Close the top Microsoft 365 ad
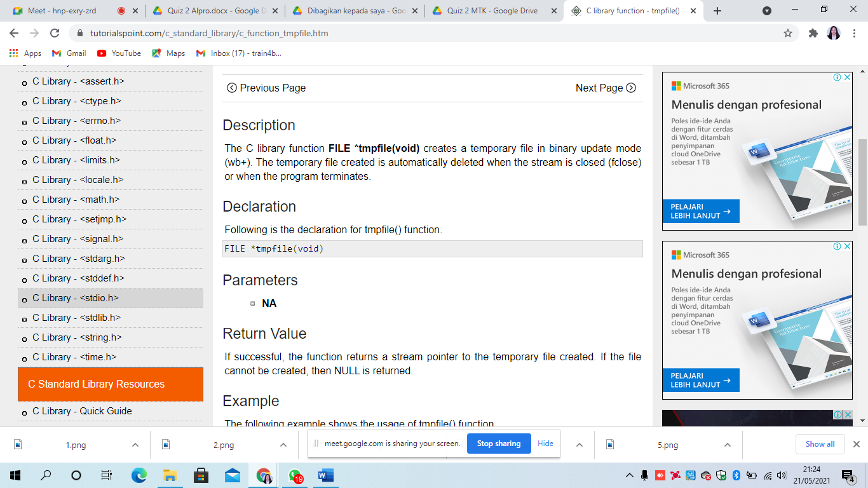 847,78
